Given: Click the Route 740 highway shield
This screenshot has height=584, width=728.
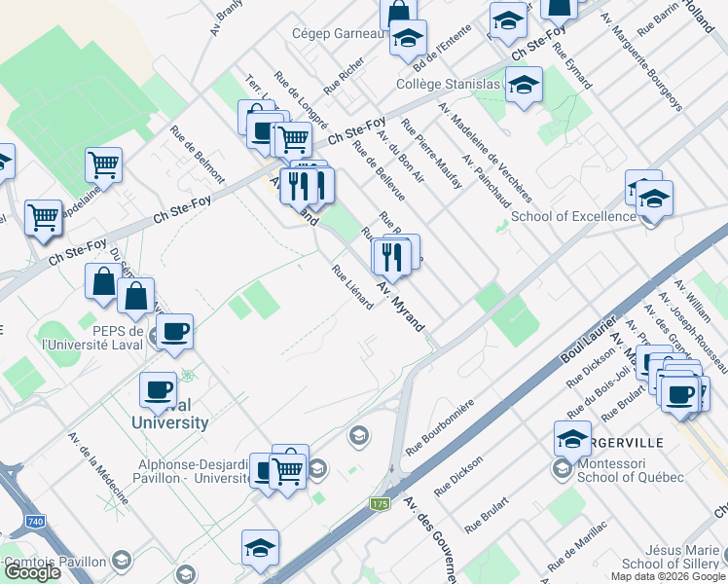Looking at the screenshot, I should coord(35,522).
